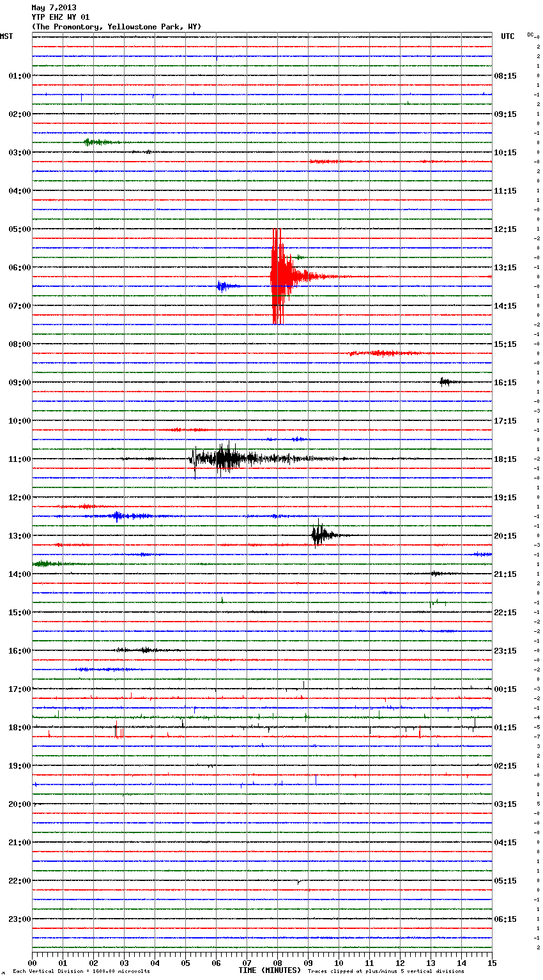Click the '08:15' UTC time label

coord(505,76)
